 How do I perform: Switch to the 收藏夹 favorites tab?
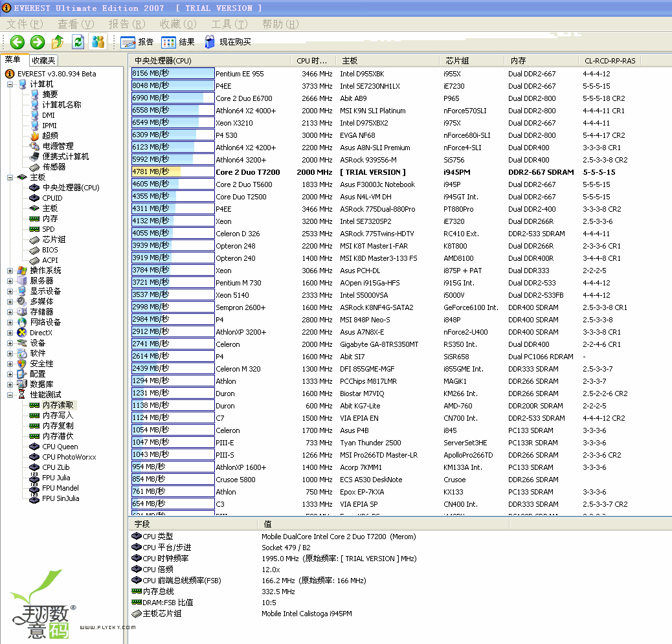tap(44, 60)
